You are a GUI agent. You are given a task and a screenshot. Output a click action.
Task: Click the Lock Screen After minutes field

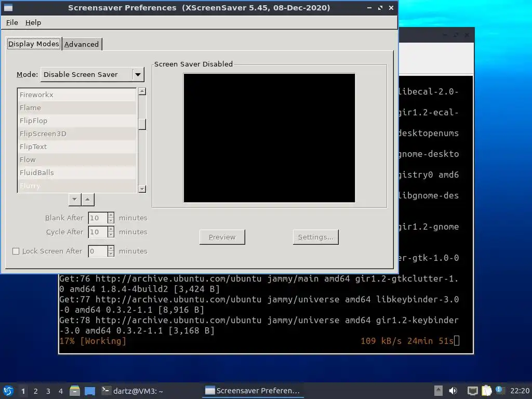coord(98,251)
